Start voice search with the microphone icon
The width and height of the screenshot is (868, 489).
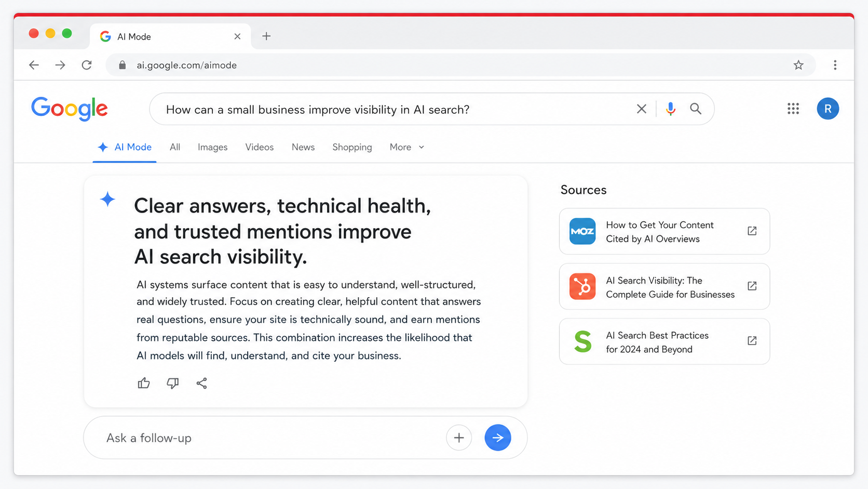coord(671,109)
